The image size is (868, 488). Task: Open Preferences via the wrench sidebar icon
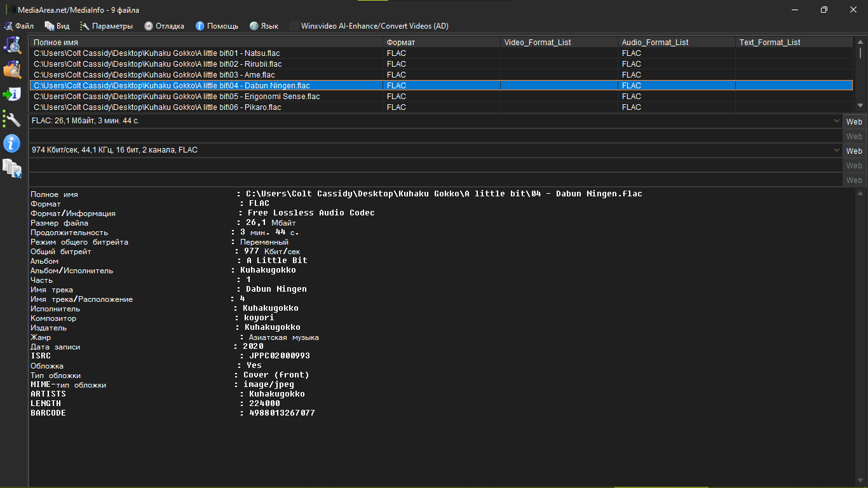click(x=12, y=118)
